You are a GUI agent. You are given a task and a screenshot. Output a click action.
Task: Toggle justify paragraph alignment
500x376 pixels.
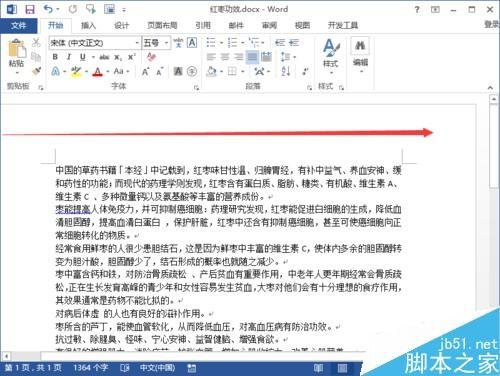pyautogui.click(x=252, y=57)
